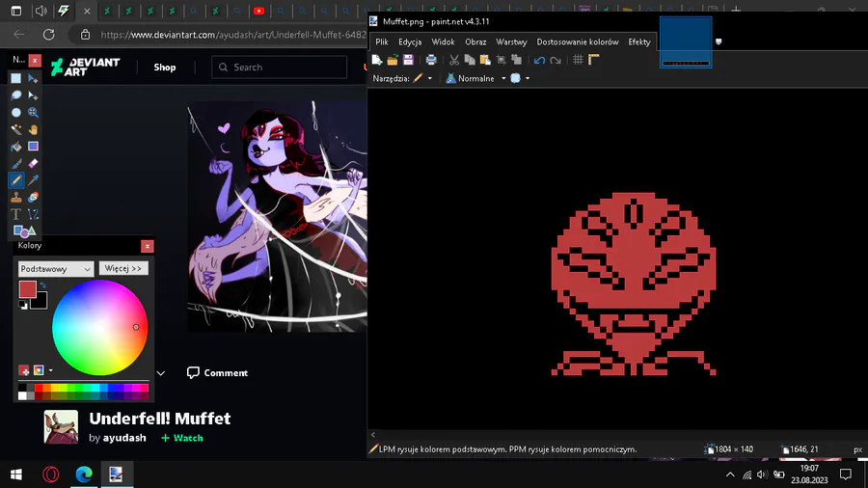Click the Więcej >> button
868x488 pixels.
pyautogui.click(x=123, y=268)
